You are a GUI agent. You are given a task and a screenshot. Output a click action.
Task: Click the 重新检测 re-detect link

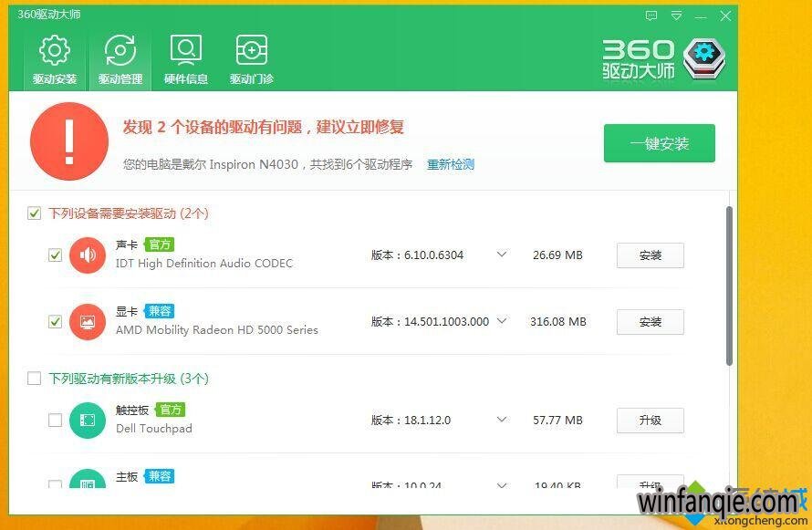(x=451, y=165)
